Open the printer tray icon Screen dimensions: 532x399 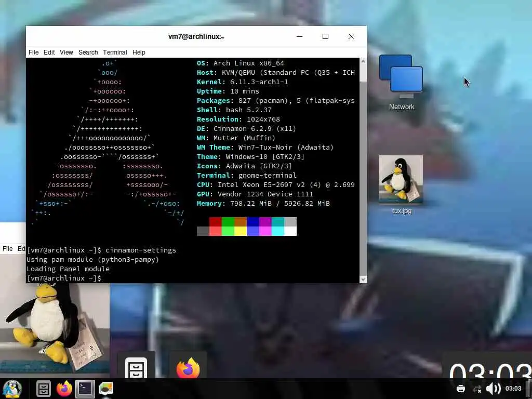click(461, 389)
